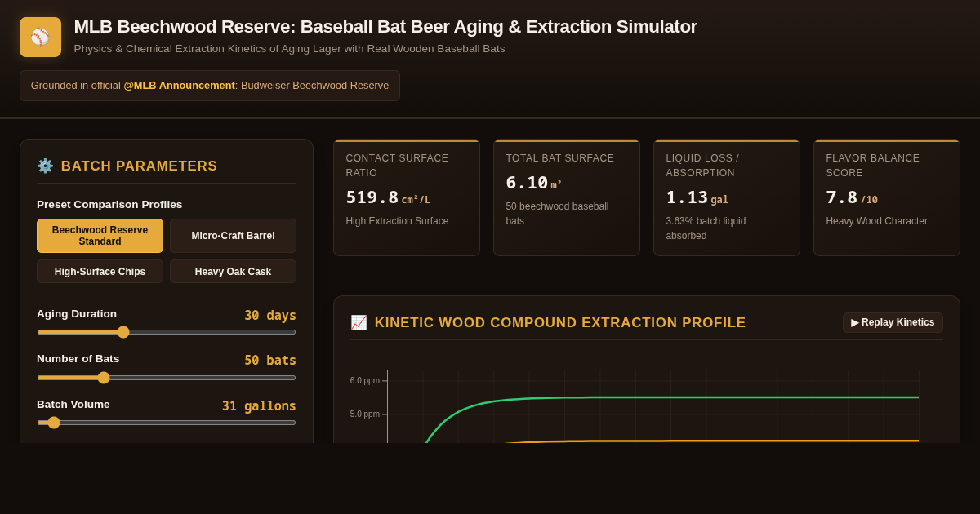Click the '1.13' gal value
The image size is (980, 514).
687,197
